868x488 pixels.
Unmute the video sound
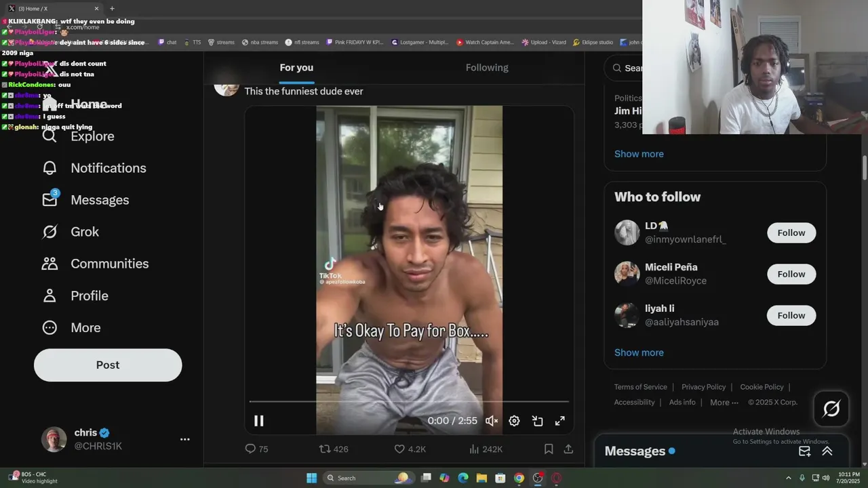[492, 421]
